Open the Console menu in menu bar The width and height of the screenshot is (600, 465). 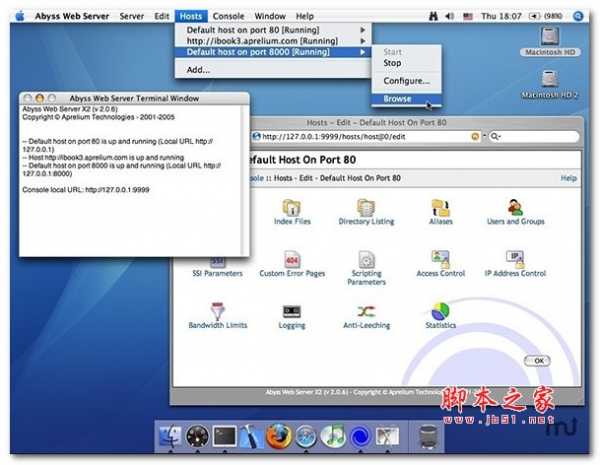(x=228, y=16)
